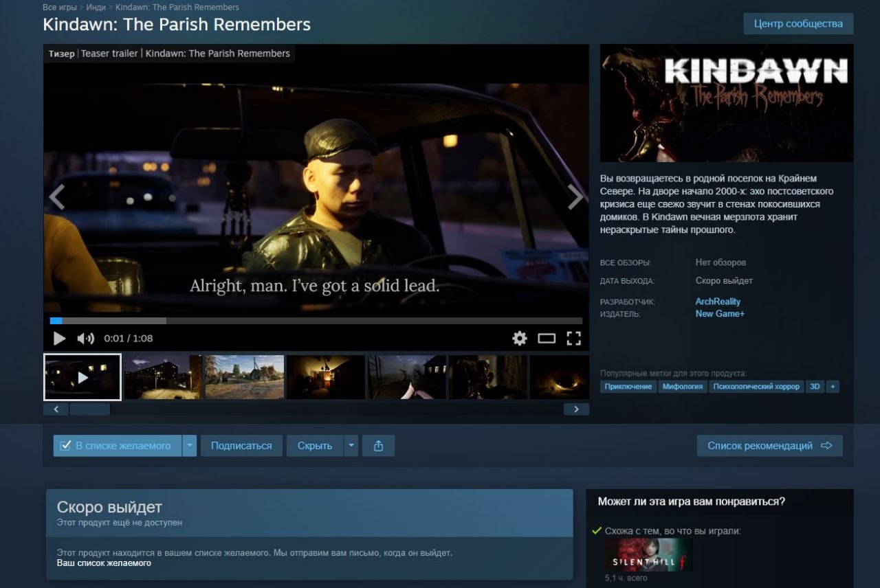This screenshot has height=588, width=880.
Task: Select the 'Приключение' tag
Action: click(628, 387)
